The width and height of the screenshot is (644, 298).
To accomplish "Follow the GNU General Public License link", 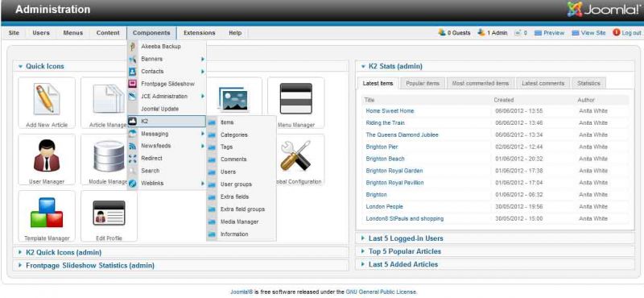I will point(381,292).
